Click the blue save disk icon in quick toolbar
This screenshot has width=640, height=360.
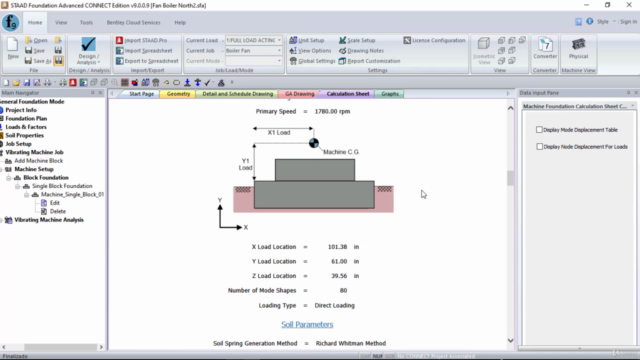[x=27, y=82]
